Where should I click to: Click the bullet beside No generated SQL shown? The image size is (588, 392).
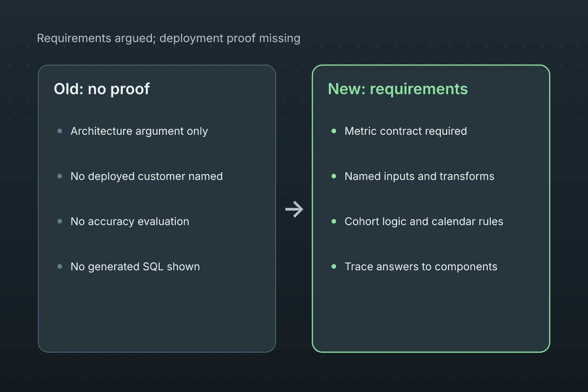(60, 266)
